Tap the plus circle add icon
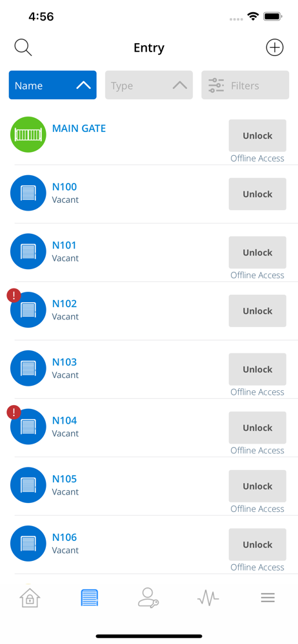This screenshot has height=644, width=298. click(x=275, y=48)
